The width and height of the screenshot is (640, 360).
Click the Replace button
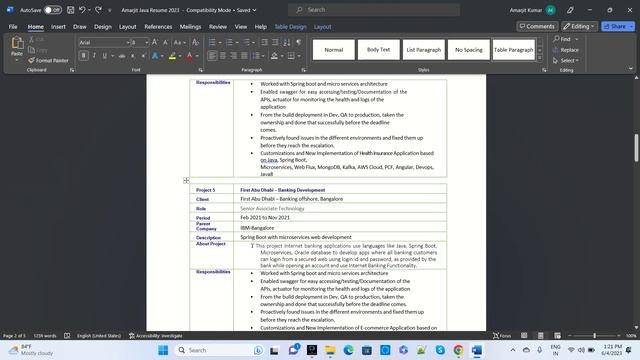pyautogui.click(x=566, y=50)
